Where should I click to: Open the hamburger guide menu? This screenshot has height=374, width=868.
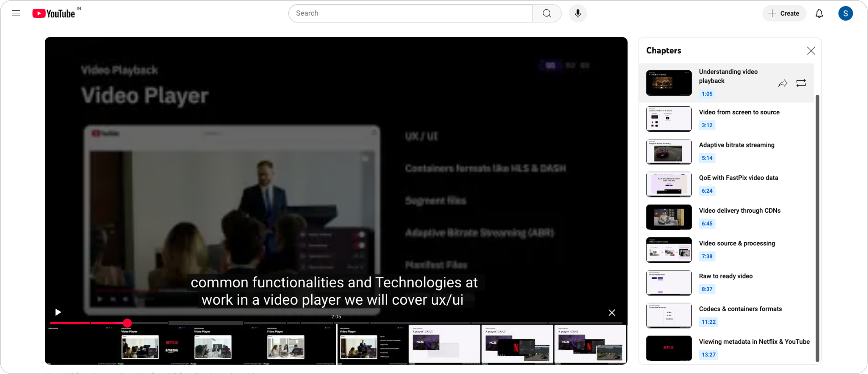point(16,13)
